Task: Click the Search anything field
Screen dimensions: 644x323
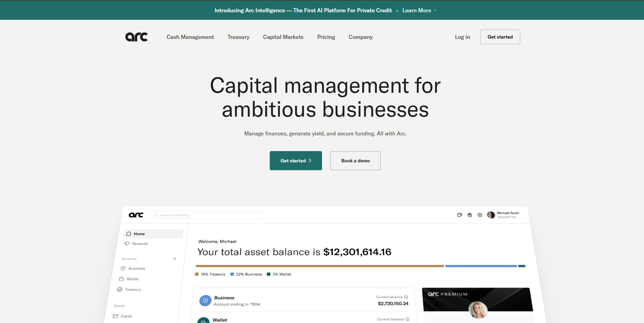Action: [207, 215]
